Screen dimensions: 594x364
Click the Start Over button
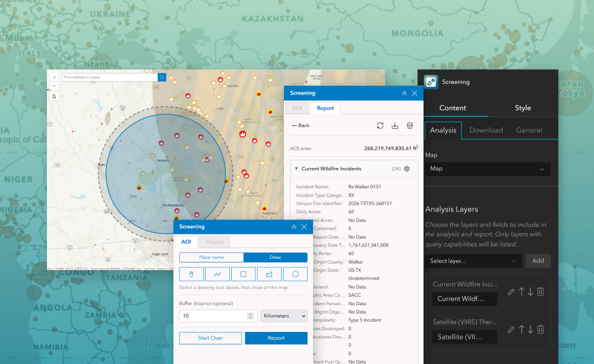pos(210,338)
